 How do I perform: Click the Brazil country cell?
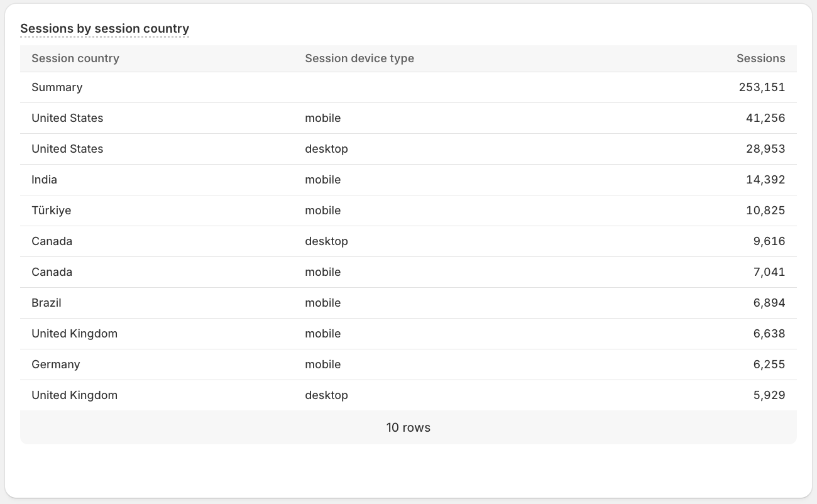(47, 303)
